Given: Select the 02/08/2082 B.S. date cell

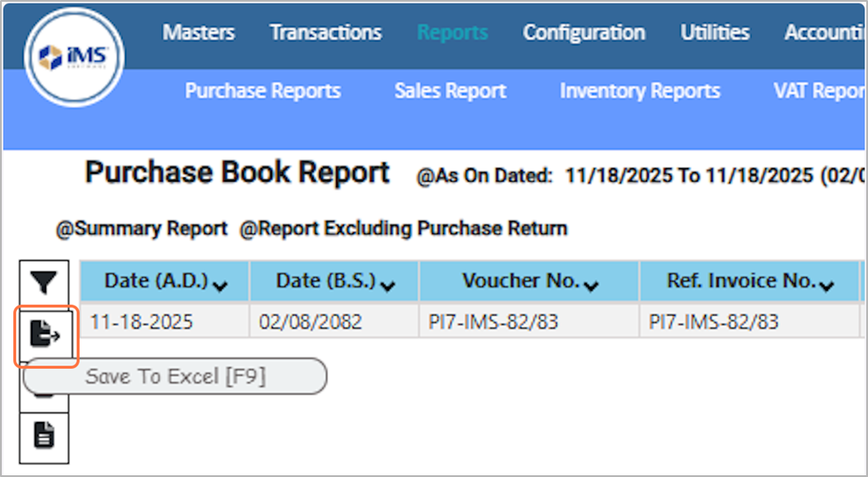Looking at the screenshot, I should click(310, 322).
